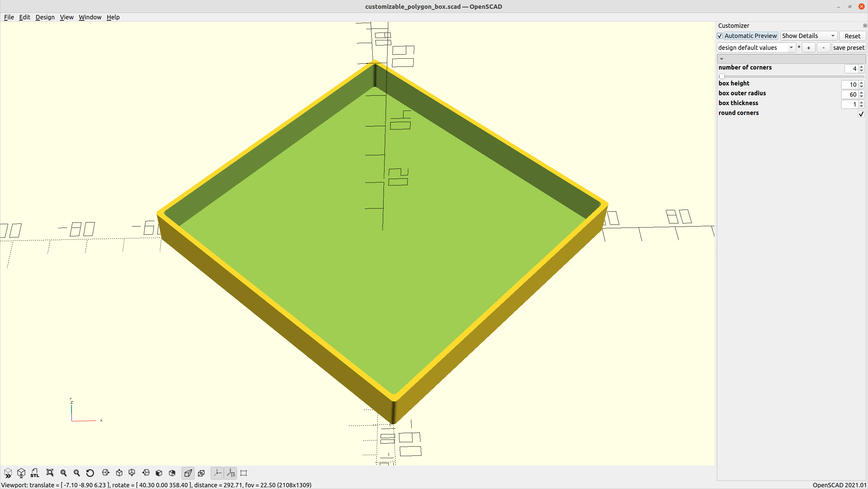This screenshot has width=868, height=489.
Task: Toggle the scale markers display
Action: click(x=231, y=473)
